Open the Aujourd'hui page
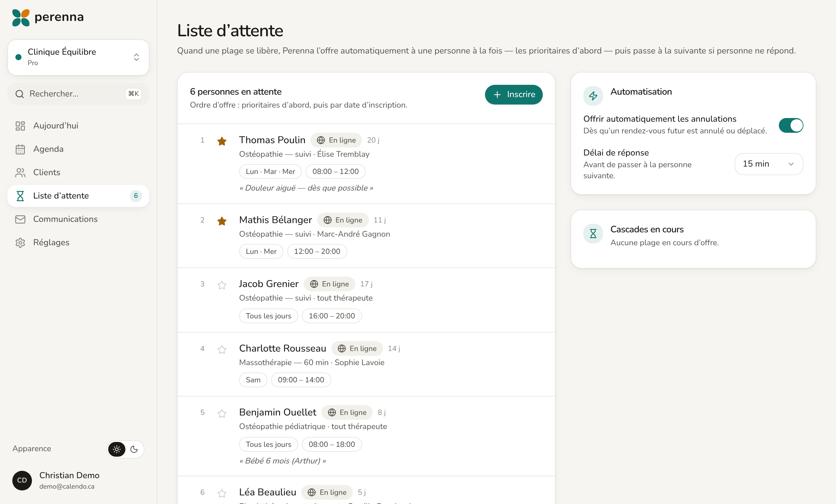The height and width of the screenshot is (504, 836). [x=78, y=125]
